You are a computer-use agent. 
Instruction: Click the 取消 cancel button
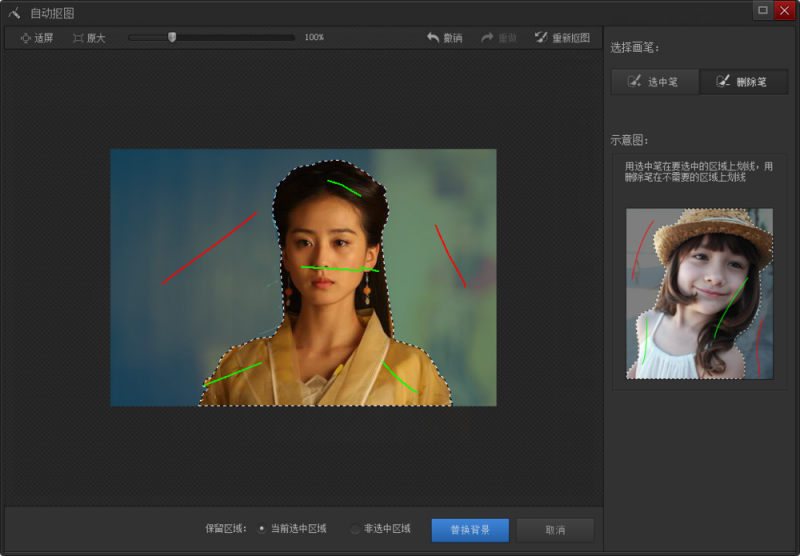pos(555,530)
